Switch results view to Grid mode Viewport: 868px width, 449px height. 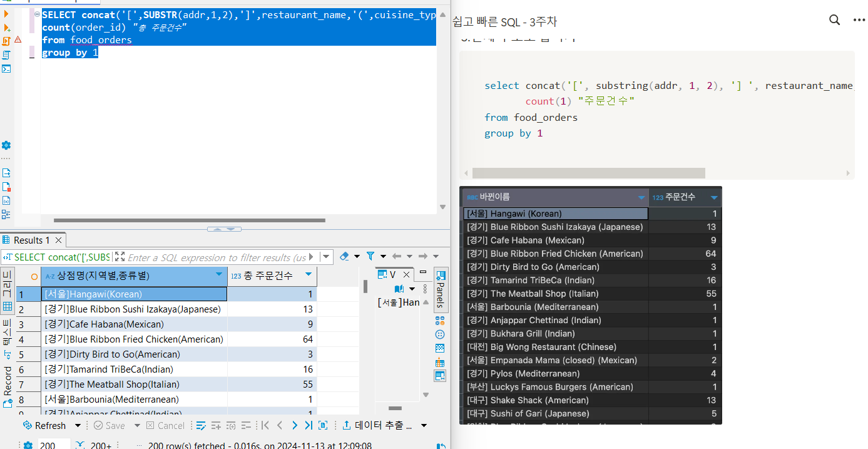[x=8, y=292]
